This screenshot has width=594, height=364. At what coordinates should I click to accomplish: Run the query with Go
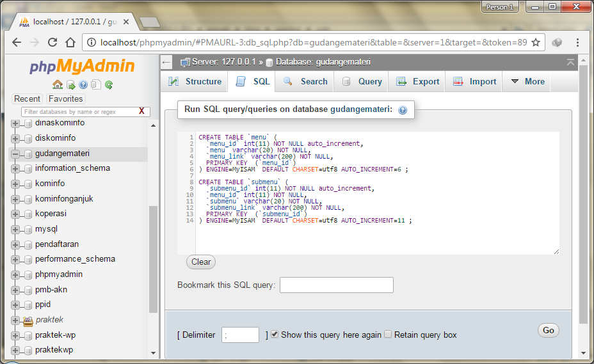click(x=548, y=330)
